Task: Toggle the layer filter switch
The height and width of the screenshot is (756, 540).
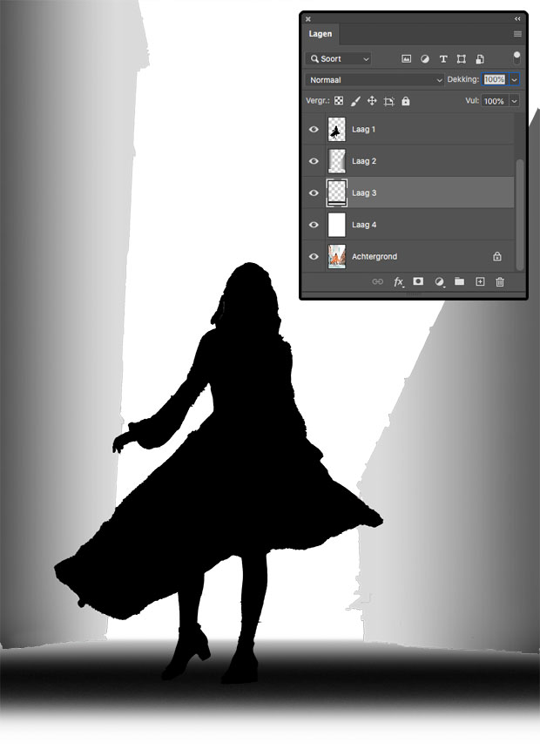Action: click(x=516, y=58)
